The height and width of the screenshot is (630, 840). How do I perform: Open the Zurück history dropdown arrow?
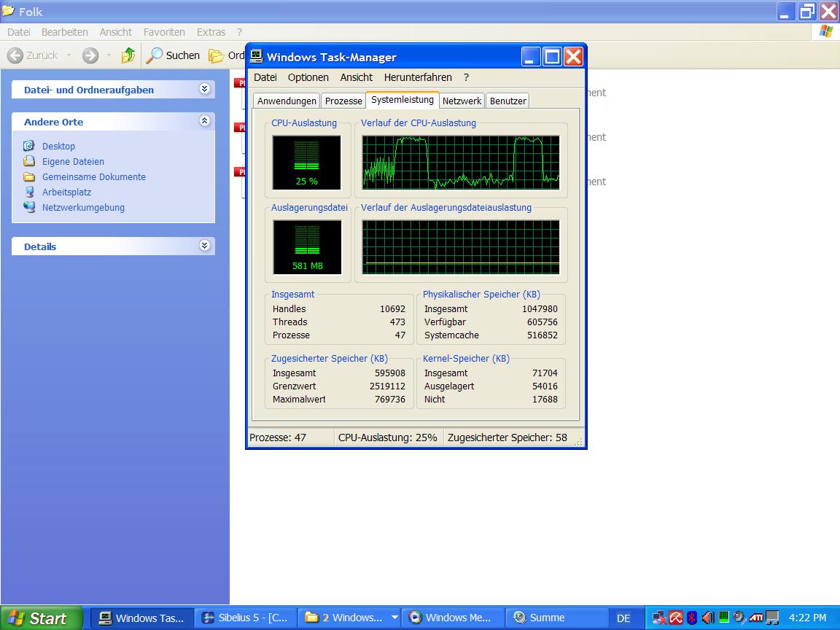click(x=69, y=55)
